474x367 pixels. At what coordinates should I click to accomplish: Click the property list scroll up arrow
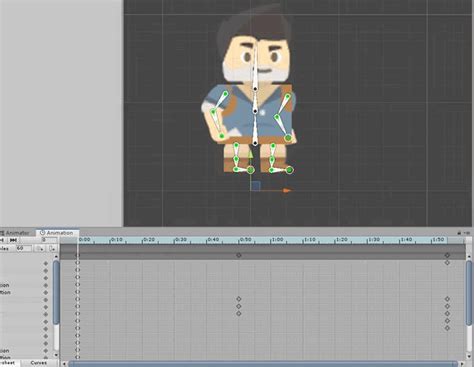(x=56, y=256)
